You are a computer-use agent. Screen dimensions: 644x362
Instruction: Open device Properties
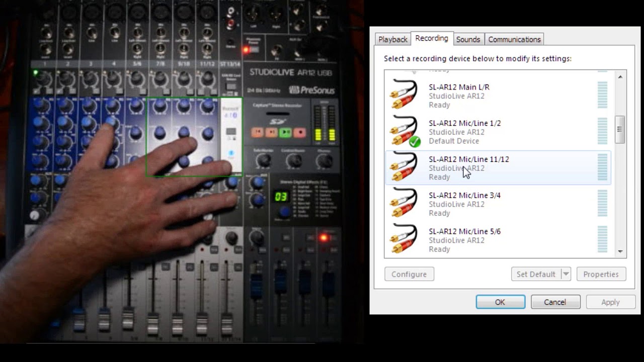click(x=601, y=274)
